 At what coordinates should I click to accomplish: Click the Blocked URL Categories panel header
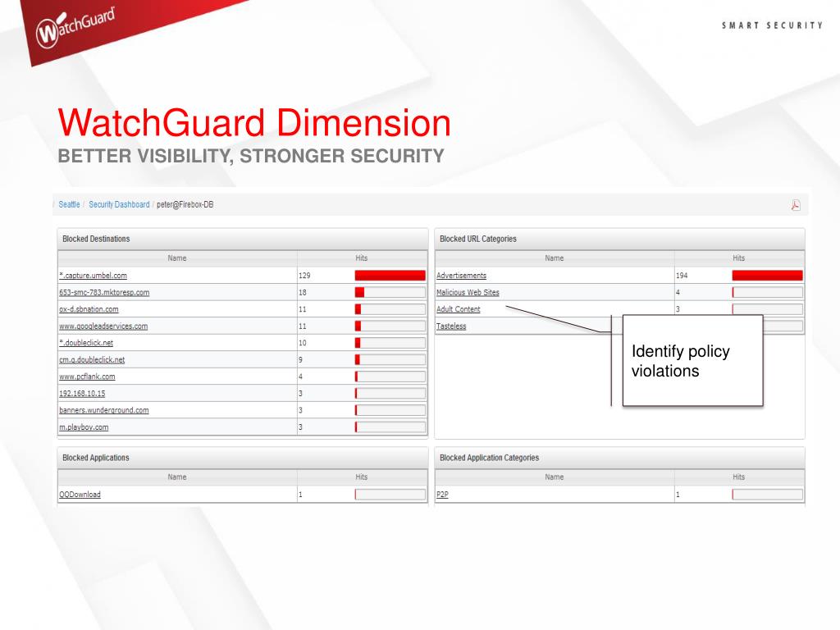(x=620, y=239)
